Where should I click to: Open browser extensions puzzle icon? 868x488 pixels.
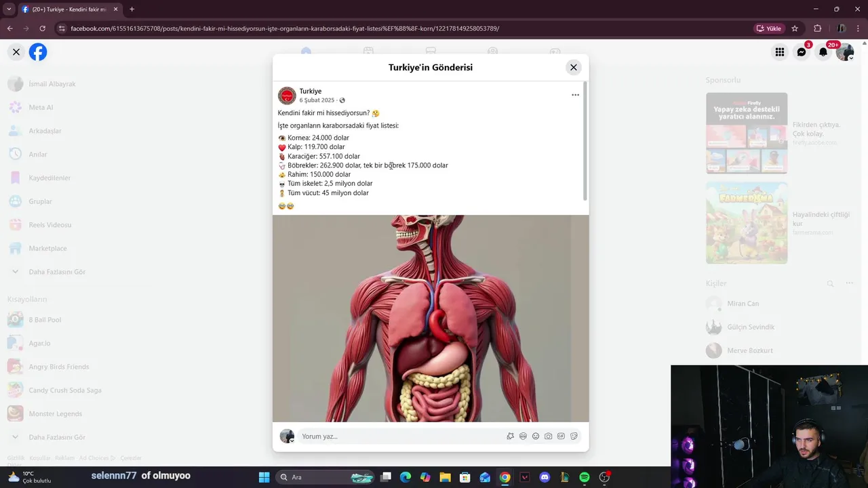(x=818, y=28)
